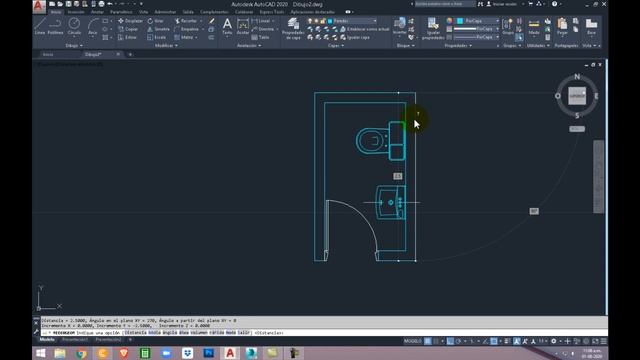Expand the Anotación panel dropdown
This screenshot has width=640, height=360.
pos(249,46)
